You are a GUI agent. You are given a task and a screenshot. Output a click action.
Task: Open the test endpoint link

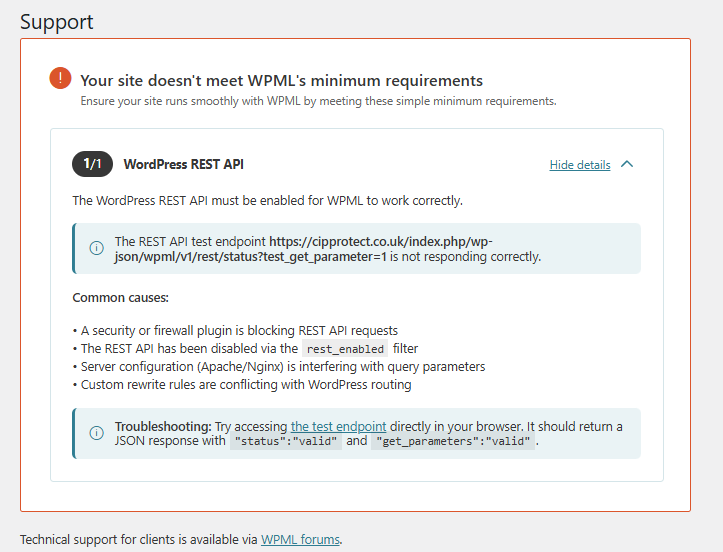[338, 426]
